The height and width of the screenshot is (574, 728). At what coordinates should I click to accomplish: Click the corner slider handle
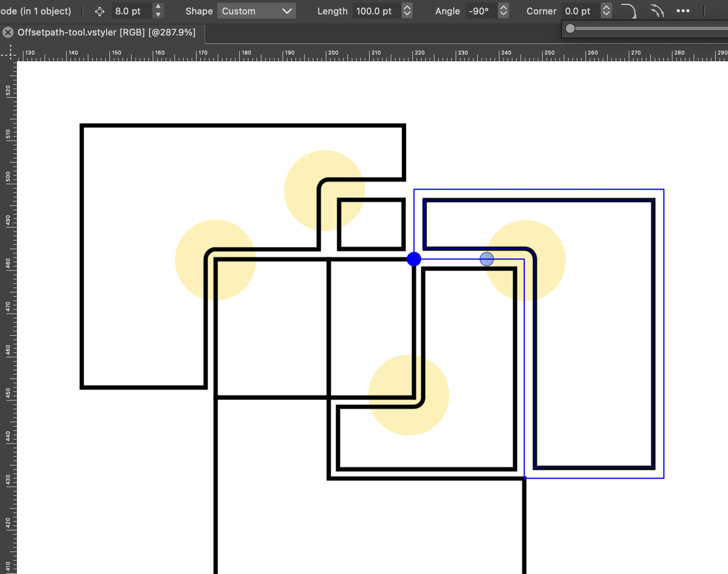[x=570, y=28]
